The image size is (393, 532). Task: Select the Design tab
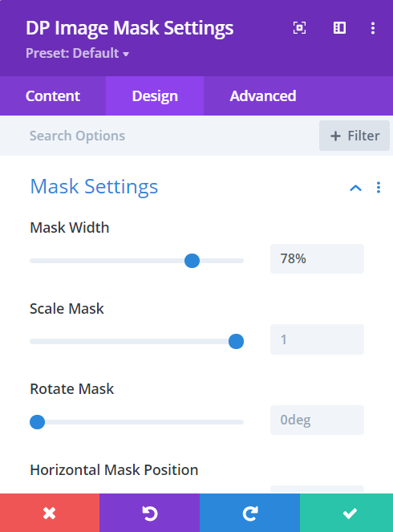[155, 96]
